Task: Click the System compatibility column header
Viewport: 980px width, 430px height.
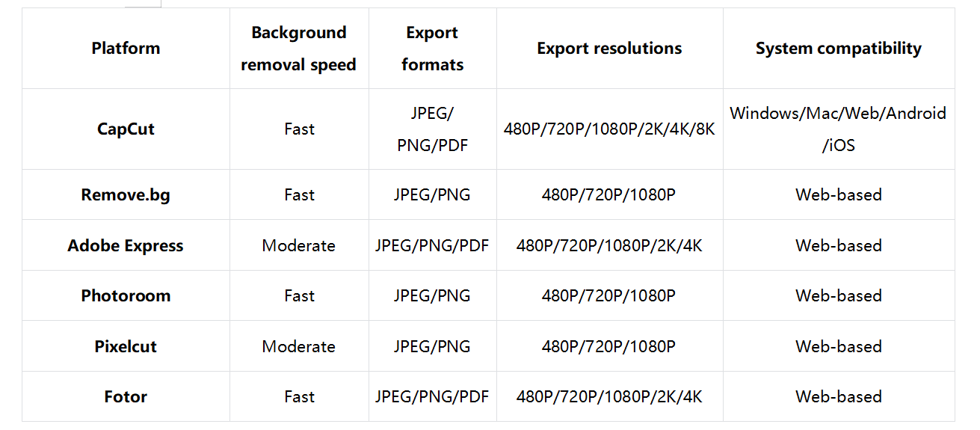Action: click(838, 49)
